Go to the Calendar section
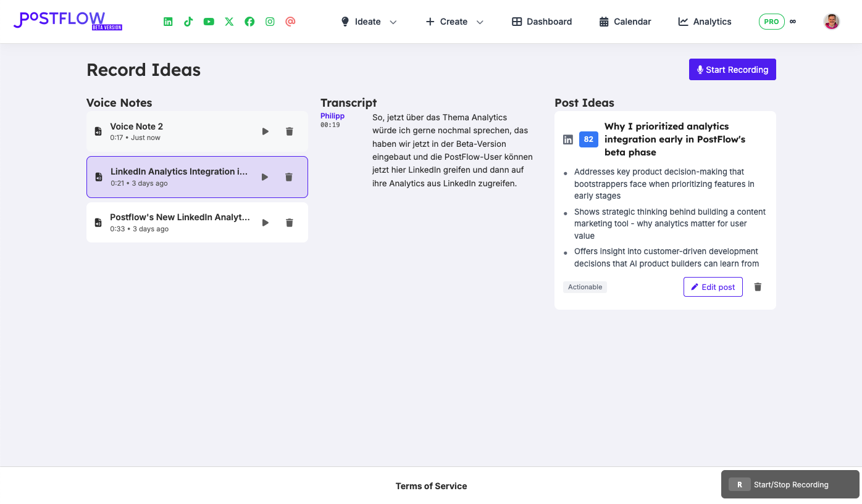The height and width of the screenshot is (504, 862). tap(625, 21)
